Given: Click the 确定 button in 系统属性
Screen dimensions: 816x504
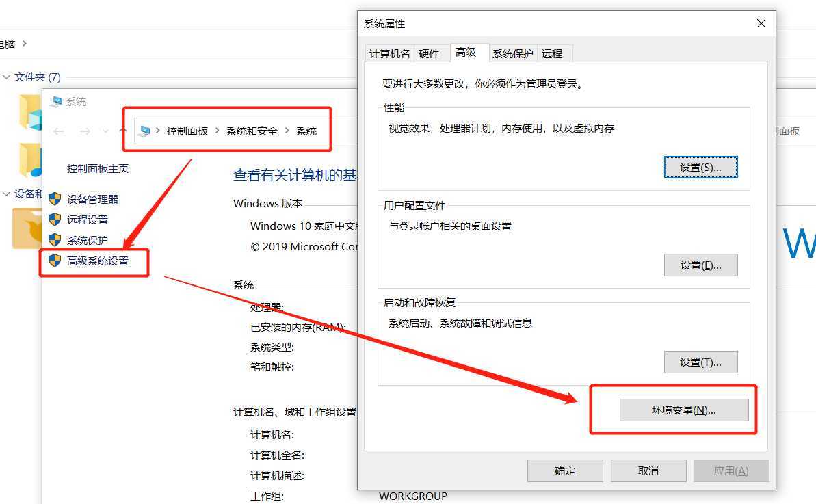Looking at the screenshot, I should 564,470.
